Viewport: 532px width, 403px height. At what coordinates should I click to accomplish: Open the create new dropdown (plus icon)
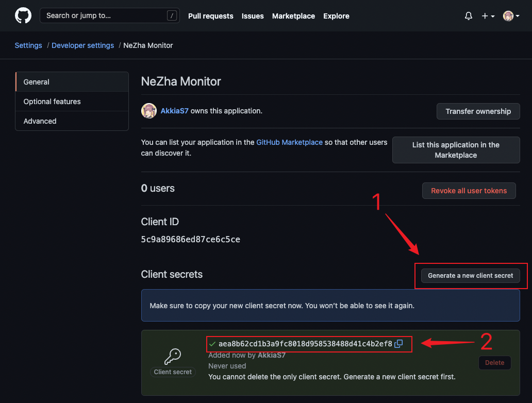[485, 15]
